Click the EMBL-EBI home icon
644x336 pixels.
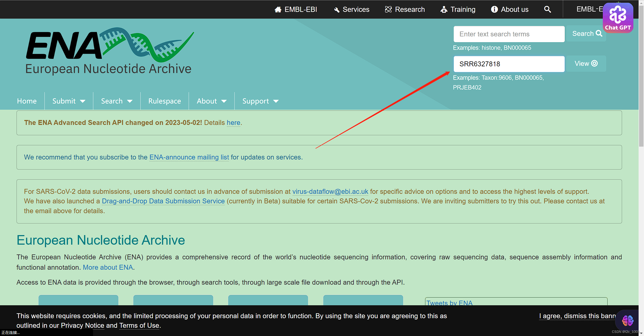278,10
